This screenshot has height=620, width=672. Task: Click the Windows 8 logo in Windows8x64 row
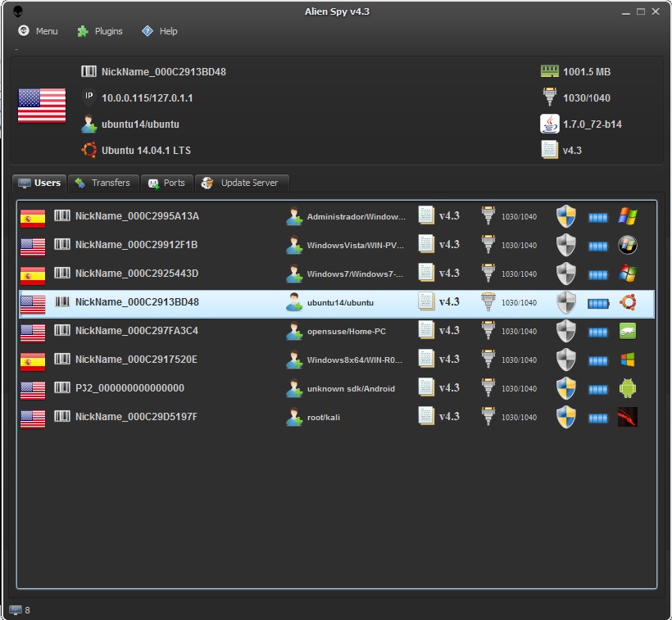click(628, 360)
